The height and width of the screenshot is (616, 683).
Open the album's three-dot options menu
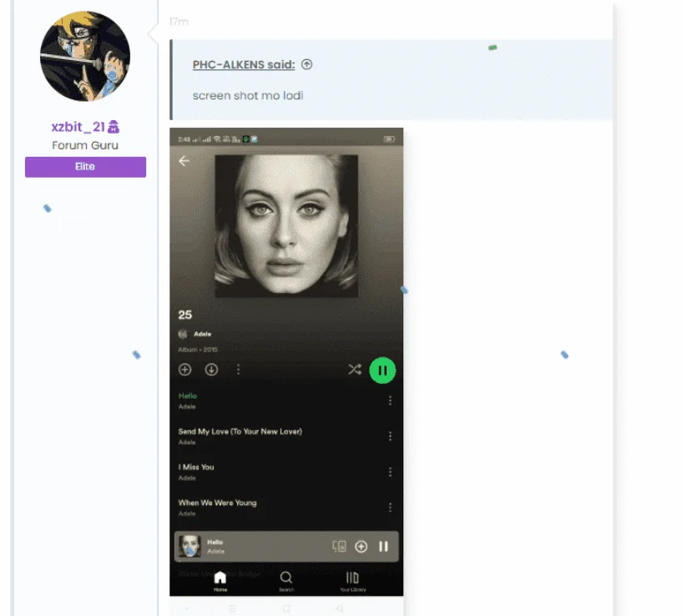point(238,370)
